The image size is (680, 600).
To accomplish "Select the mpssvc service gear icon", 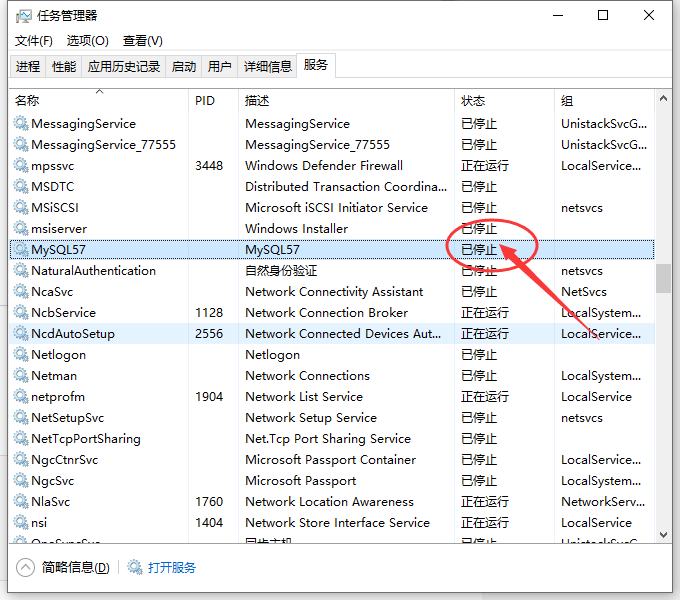I will coord(21,165).
